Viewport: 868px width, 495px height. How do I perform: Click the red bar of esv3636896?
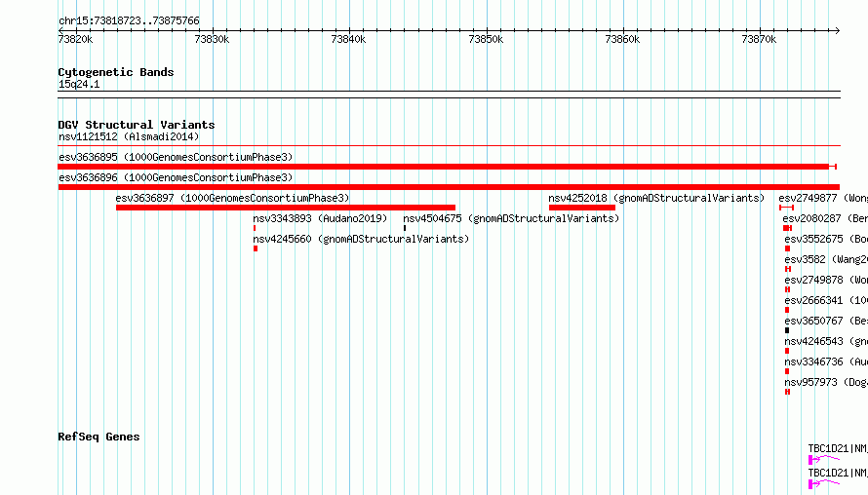pyautogui.click(x=449, y=187)
